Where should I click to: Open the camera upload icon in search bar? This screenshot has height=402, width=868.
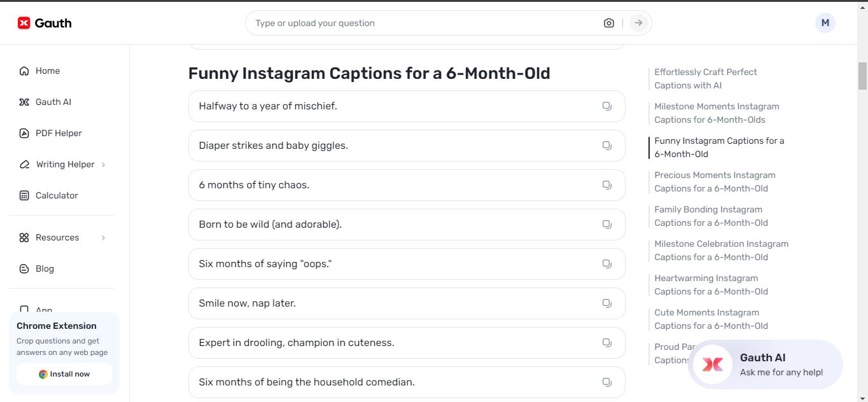tap(608, 22)
